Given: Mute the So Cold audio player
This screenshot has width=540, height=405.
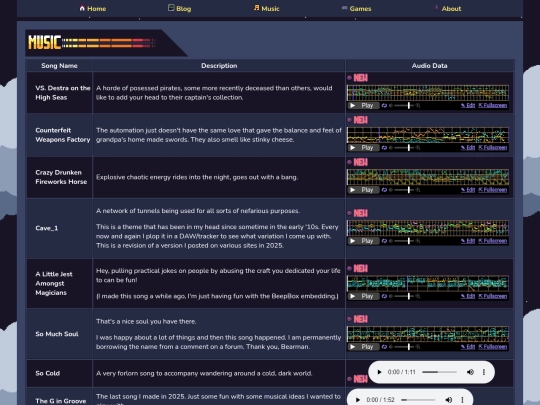Looking at the screenshot, I should coord(470,372).
